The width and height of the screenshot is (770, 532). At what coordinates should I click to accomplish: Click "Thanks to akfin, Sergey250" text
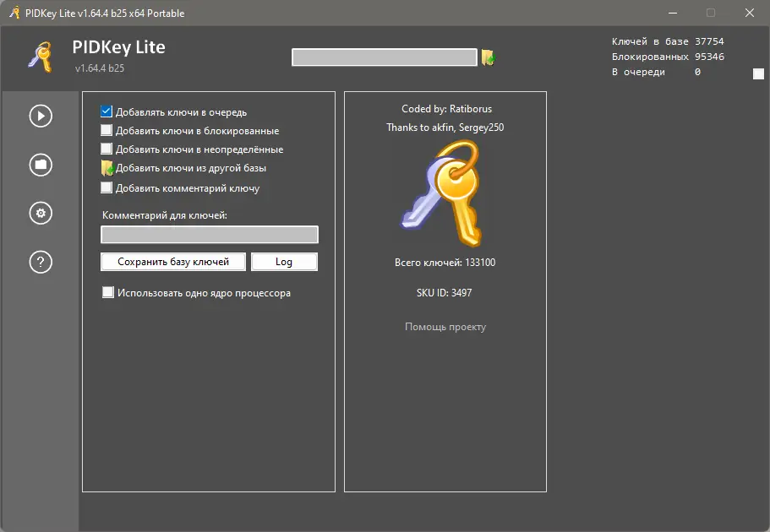tap(445, 128)
